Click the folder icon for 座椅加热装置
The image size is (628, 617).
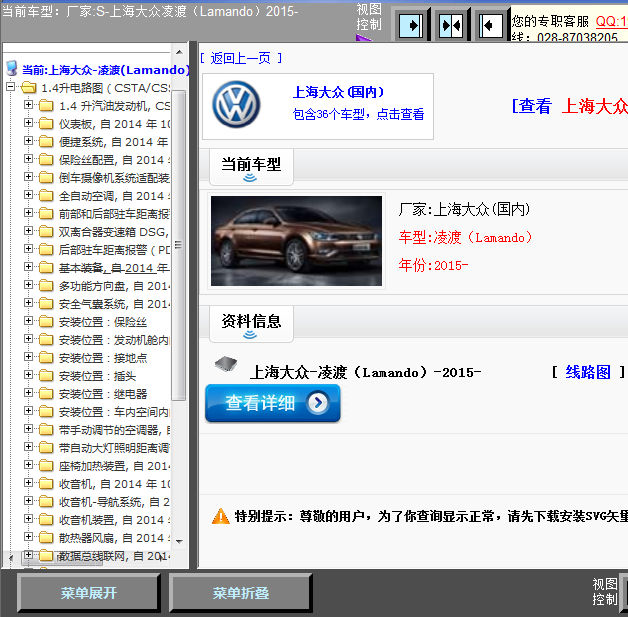point(46,466)
